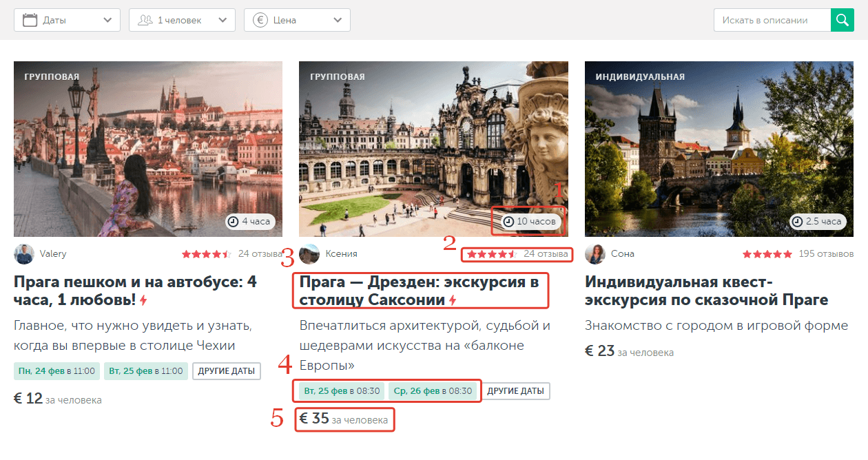The height and width of the screenshot is (460, 868).
Task: Select Пн, 24 фев в 11:00 date
Action: tap(56, 371)
